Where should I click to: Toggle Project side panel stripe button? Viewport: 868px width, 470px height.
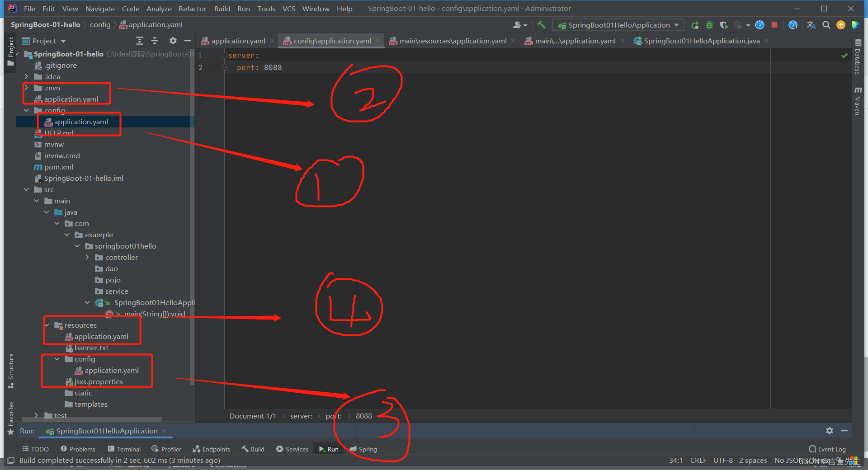[x=11, y=52]
